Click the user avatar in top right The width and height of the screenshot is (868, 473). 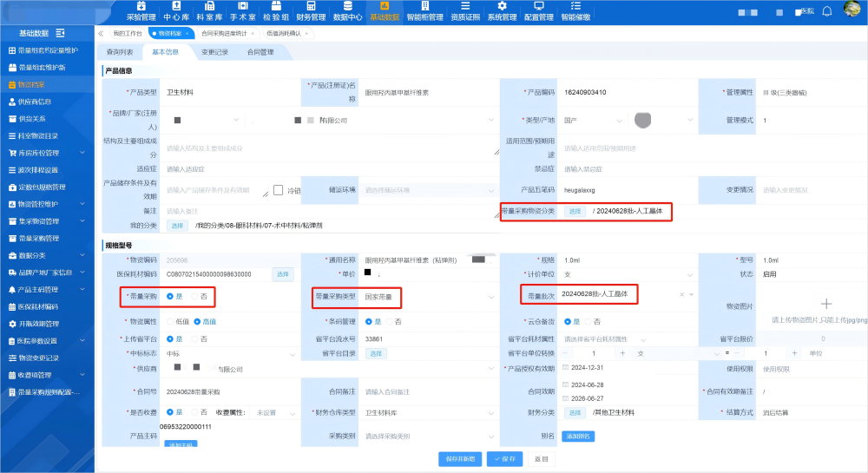click(852, 10)
